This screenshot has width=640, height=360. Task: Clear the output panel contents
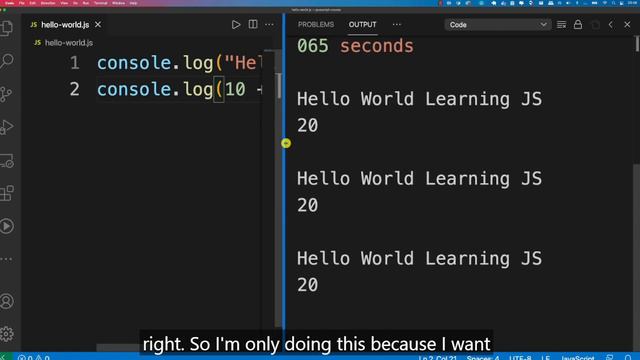562,24
